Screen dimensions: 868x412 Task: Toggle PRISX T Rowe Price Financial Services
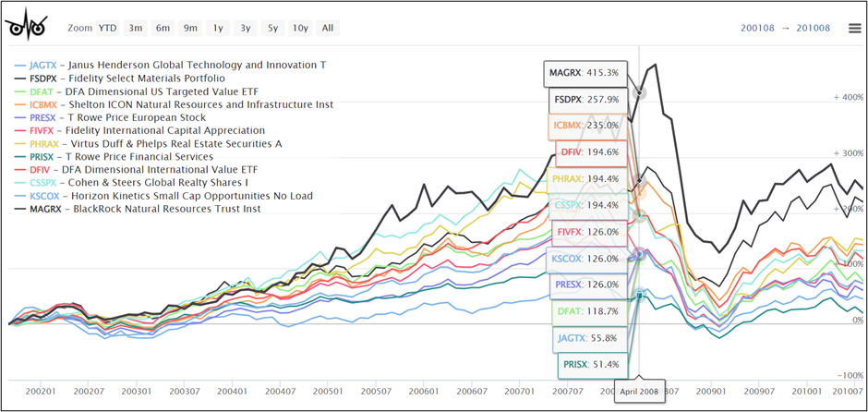coord(121,156)
